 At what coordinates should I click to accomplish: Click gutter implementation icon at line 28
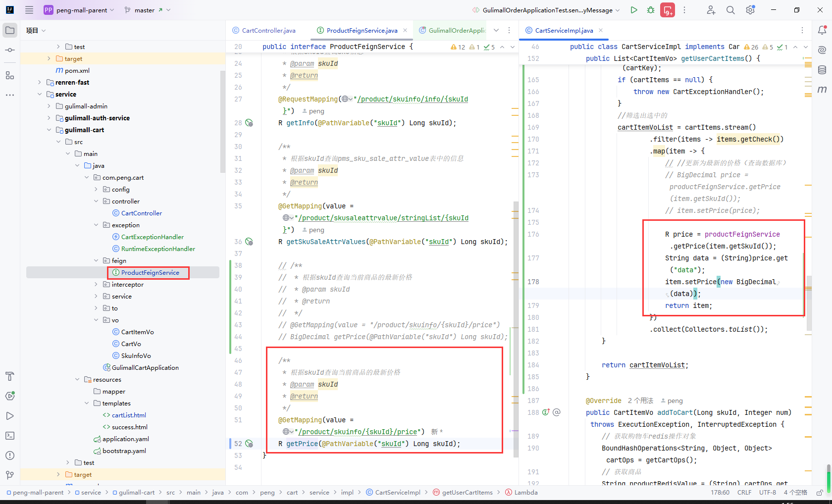tap(250, 123)
